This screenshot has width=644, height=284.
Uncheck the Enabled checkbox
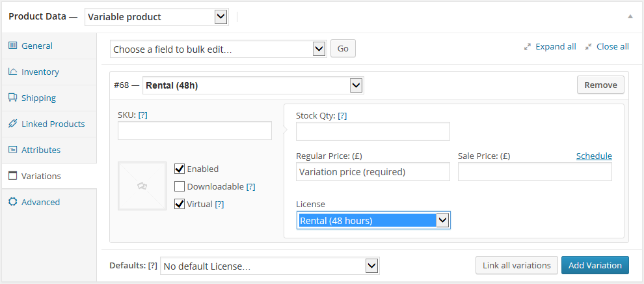pos(180,169)
